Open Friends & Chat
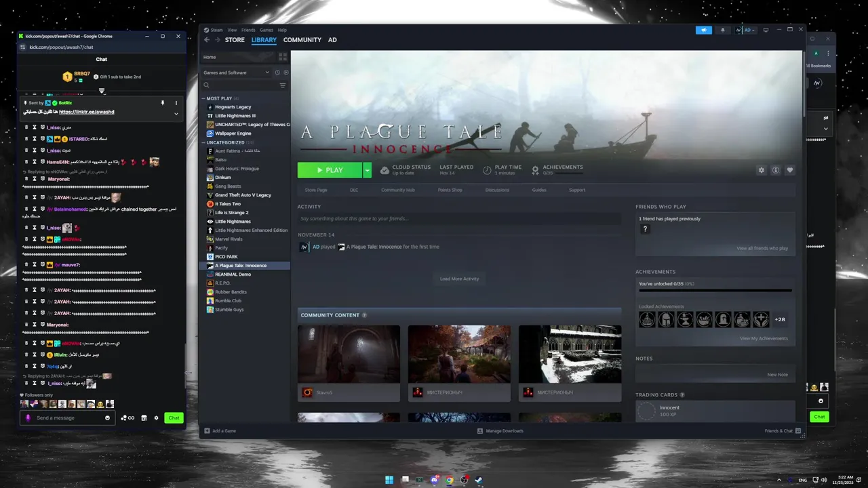Image resolution: width=868 pixels, height=488 pixels. tap(783, 431)
